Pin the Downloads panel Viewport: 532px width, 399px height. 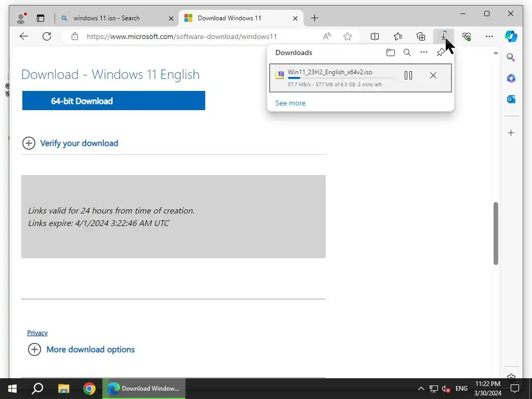pyautogui.click(x=441, y=52)
